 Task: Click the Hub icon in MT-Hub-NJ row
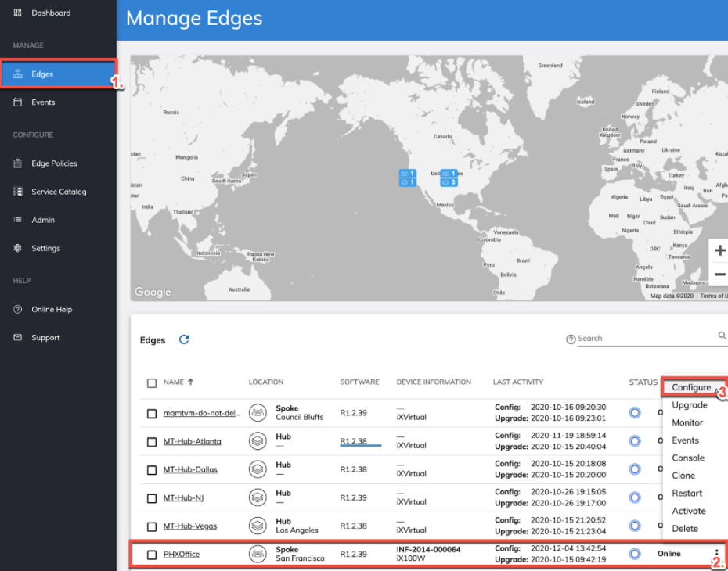pyautogui.click(x=258, y=497)
